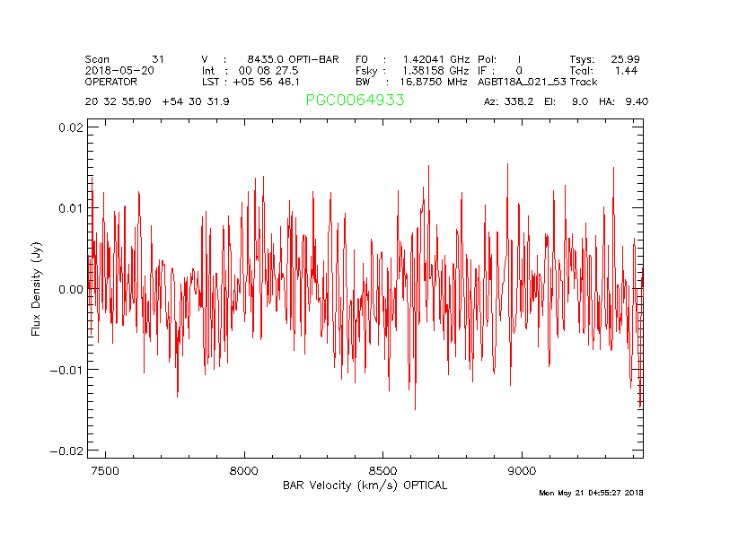Click the F0 1.42041 GHz frequency text

[x=412, y=59]
